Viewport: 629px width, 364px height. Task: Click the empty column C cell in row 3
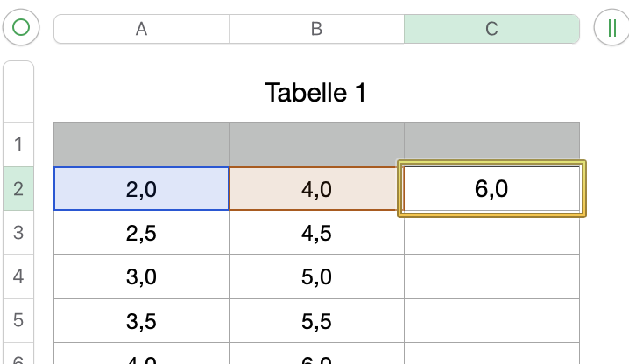(491, 233)
